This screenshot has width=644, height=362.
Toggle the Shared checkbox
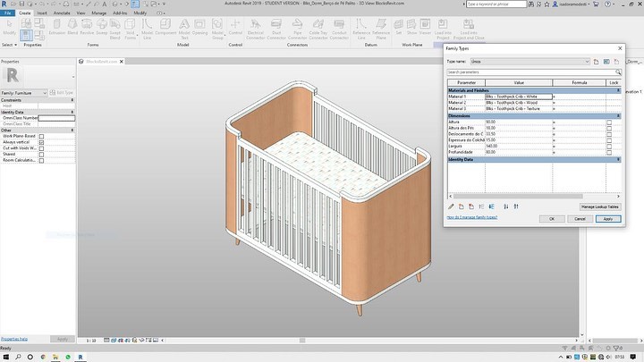pyautogui.click(x=41, y=155)
